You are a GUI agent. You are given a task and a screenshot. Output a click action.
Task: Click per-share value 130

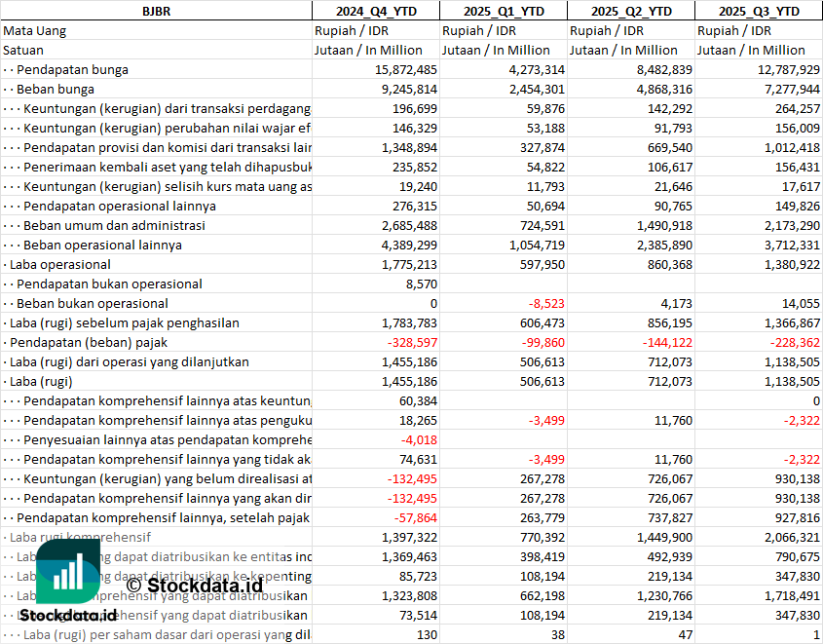point(428,633)
